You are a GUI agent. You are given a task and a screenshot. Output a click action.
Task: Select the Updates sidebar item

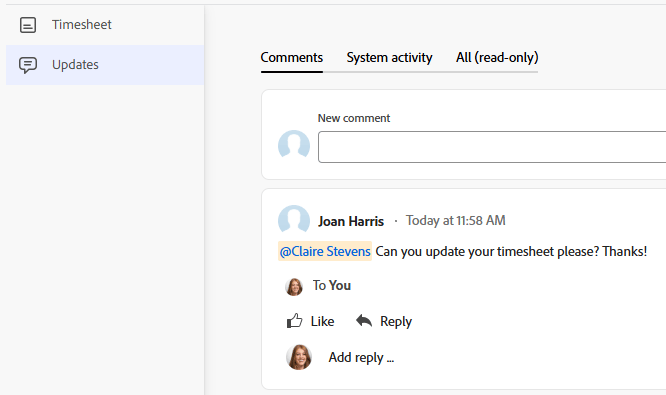pos(105,65)
